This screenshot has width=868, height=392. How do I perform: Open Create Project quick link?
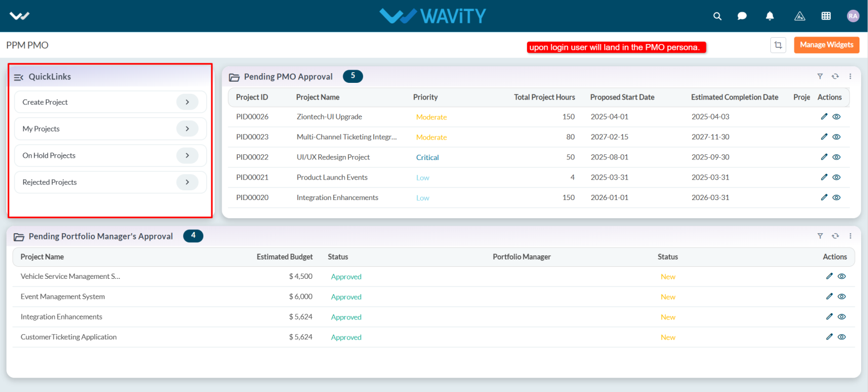pyautogui.click(x=110, y=102)
